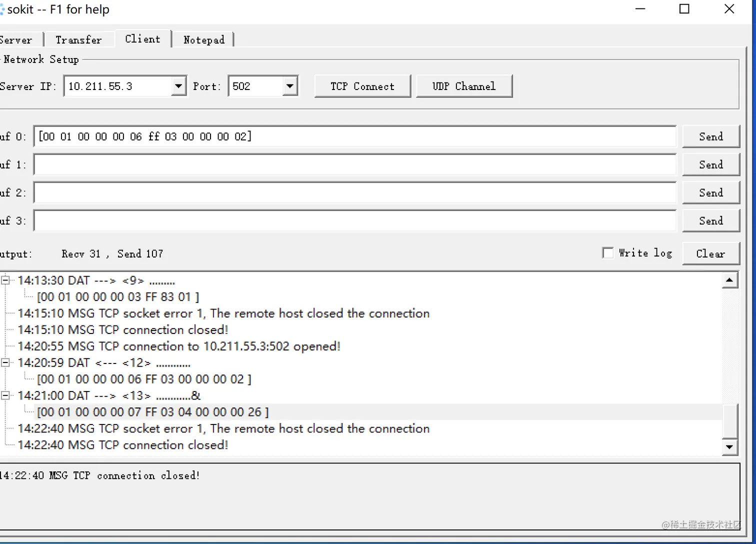Screen dimensions: 756x544
Task: Click TCP Connect button
Action: click(362, 86)
